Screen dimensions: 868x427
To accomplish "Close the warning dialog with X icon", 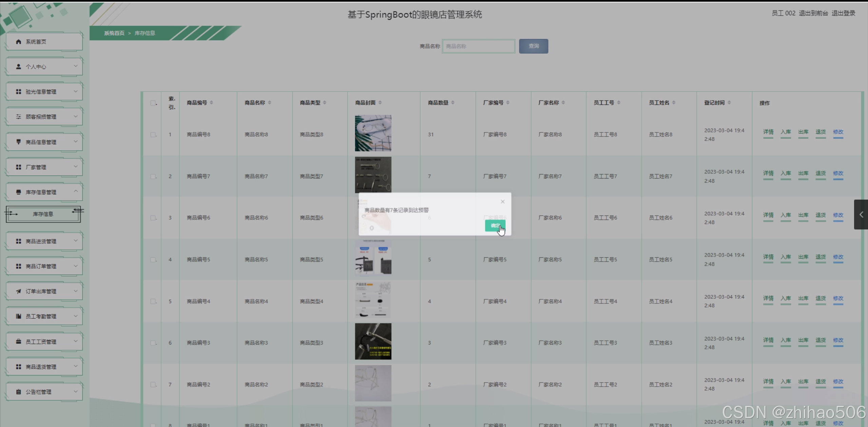I will pos(502,202).
